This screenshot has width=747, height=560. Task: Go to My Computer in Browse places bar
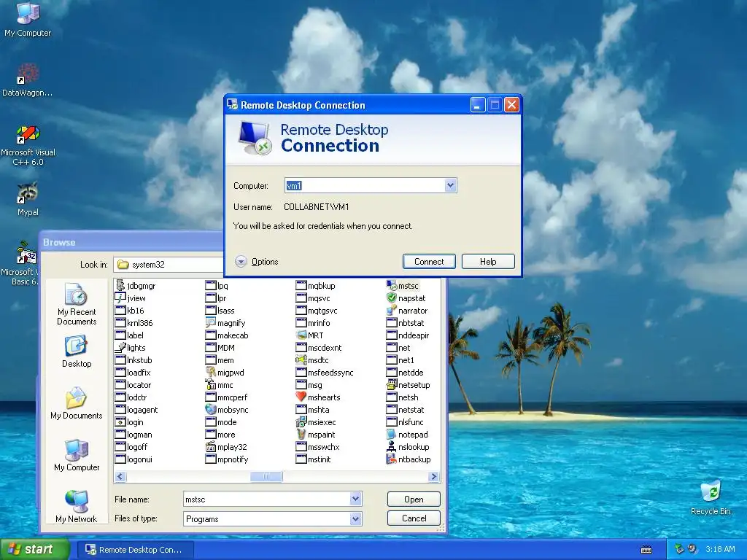click(x=76, y=455)
